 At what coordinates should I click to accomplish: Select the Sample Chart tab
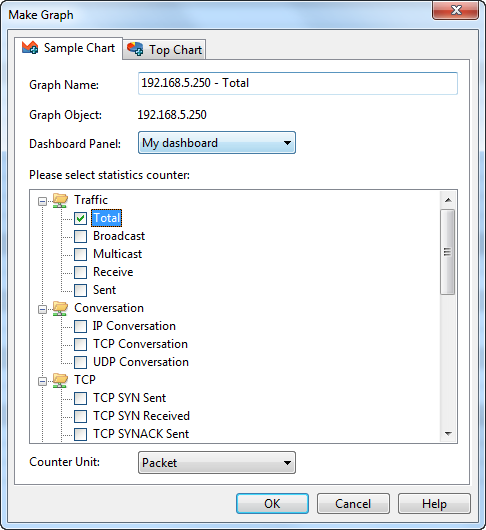pos(69,48)
